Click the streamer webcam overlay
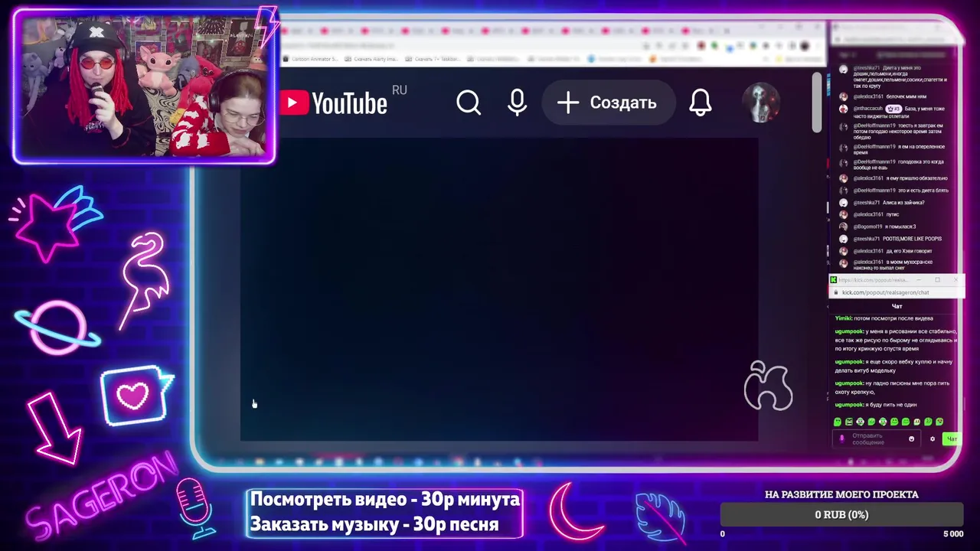Viewport: 980px width, 551px height. point(144,86)
